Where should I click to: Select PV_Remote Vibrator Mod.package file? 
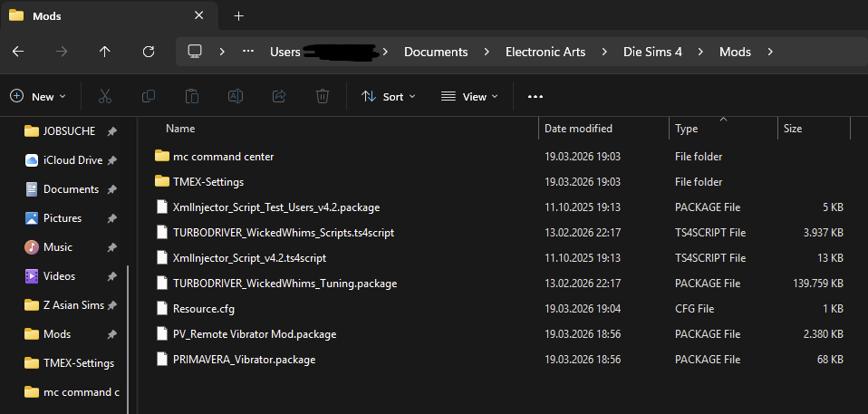[x=255, y=334]
